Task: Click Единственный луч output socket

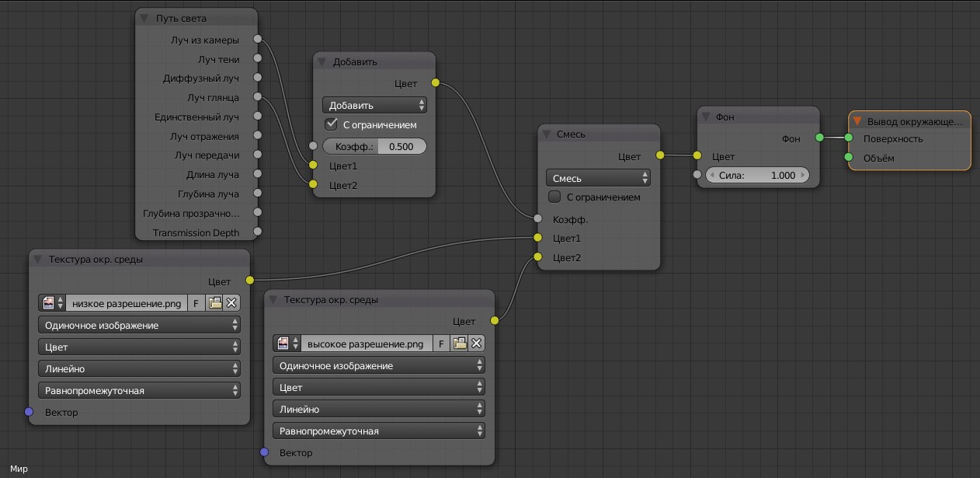Action: 257,117
